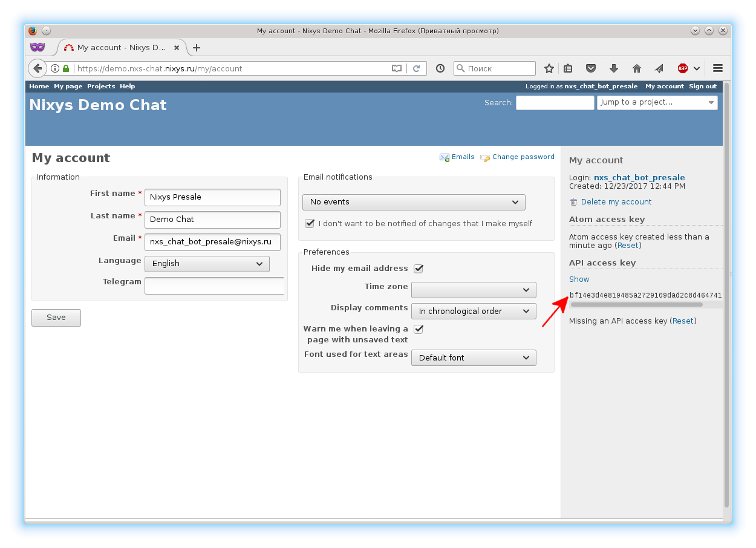Click the page vertical scrollbar
This screenshot has height=548, width=756.
pos(726,295)
